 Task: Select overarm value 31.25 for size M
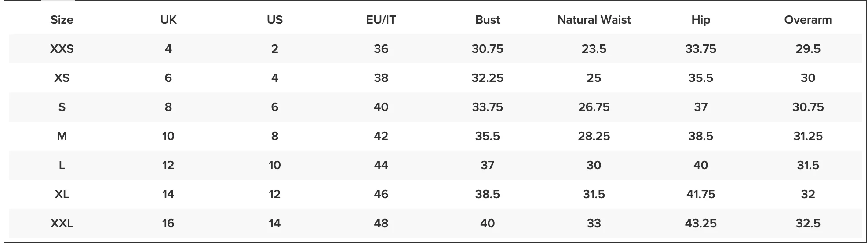pos(808,136)
